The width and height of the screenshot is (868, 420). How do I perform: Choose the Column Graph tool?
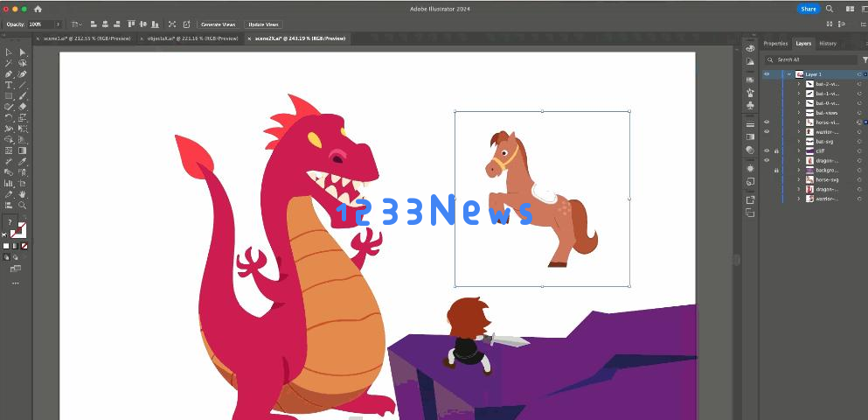[9, 183]
